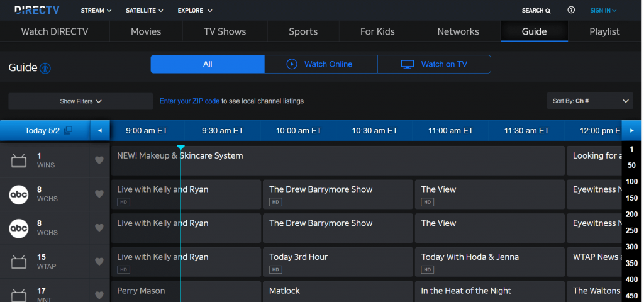The height and width of the screenshot is (302, 644).
Task: Jump to channel 100 in the index
Action: (x=631, y=182)
